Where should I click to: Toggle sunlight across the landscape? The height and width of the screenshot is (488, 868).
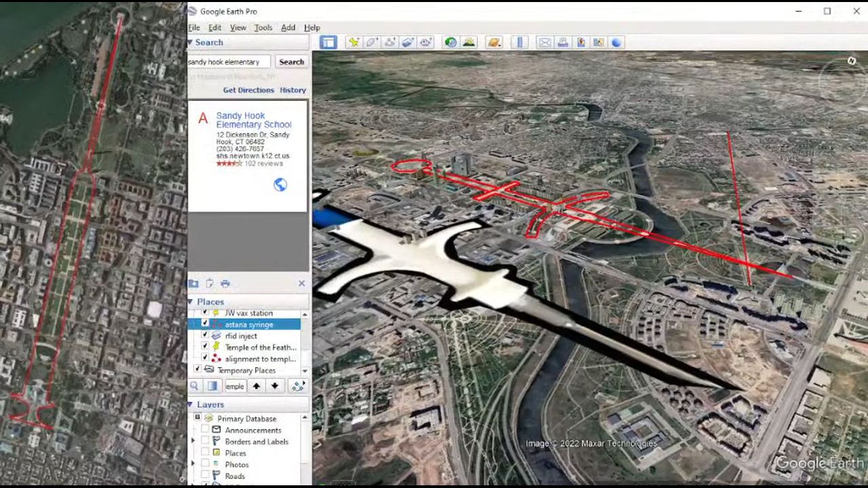pyautogui.click(x=469, y=42)
